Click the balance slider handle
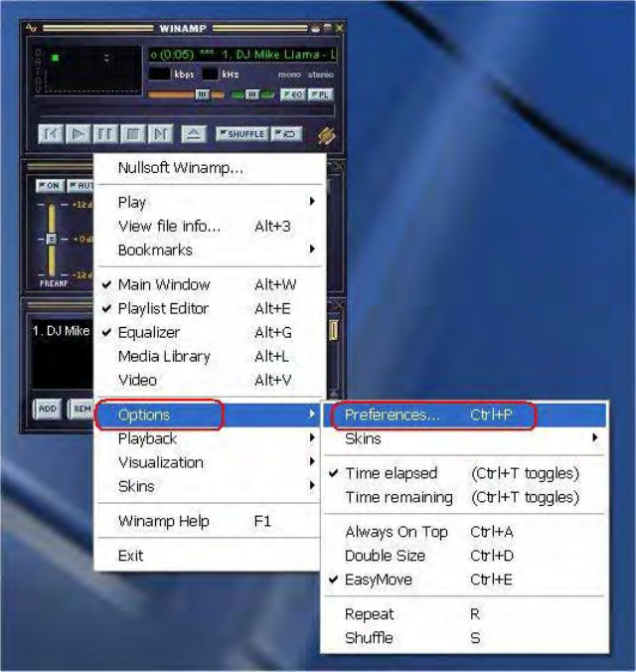This screenshot has width=636, height=672. [x=252, y=94]
